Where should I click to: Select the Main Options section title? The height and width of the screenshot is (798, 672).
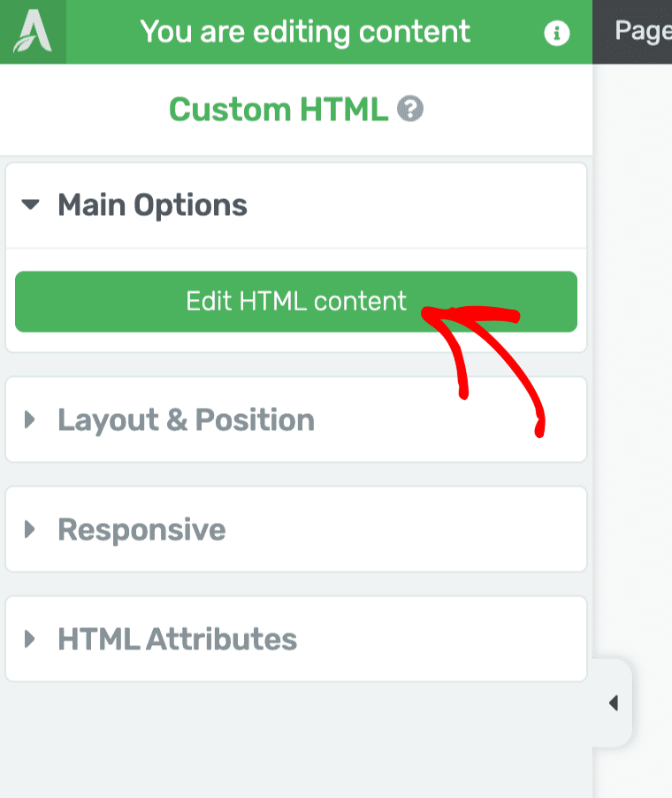[153, 205]
